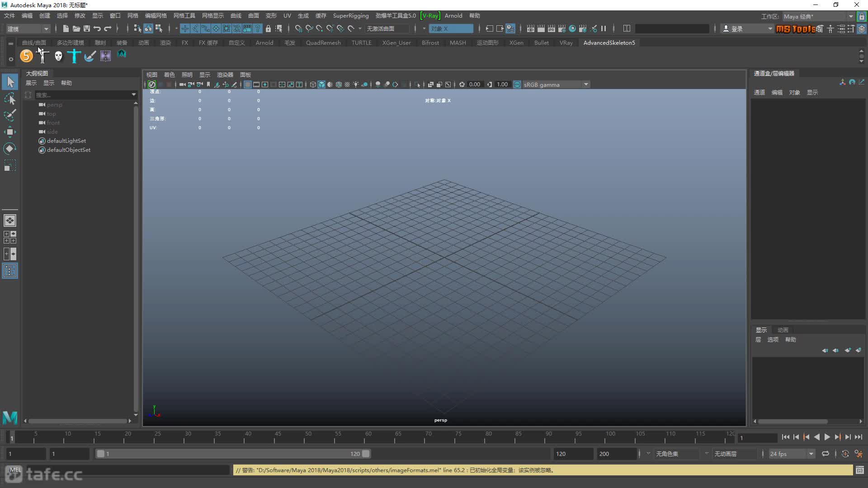
Task: Select defaultLightSet in the Outliner
Action: (66, 141)
